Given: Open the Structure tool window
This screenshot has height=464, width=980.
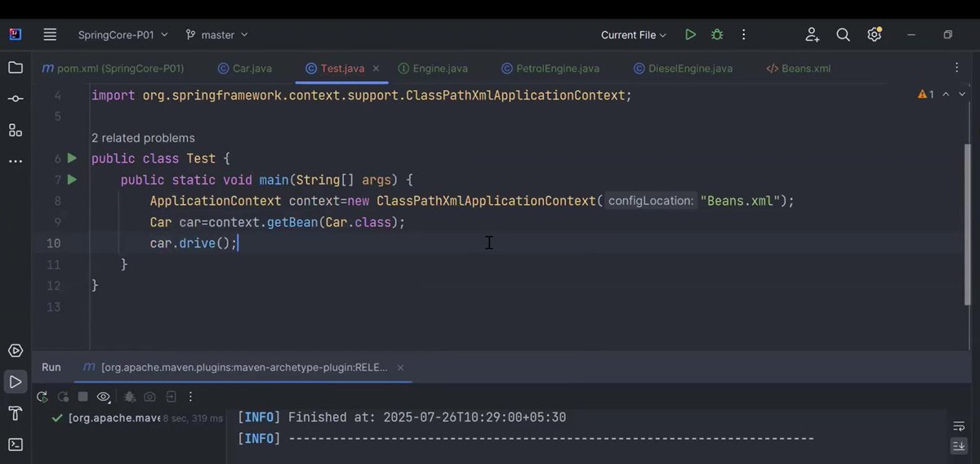Looking at the screenshot, I should coord(16,130).
